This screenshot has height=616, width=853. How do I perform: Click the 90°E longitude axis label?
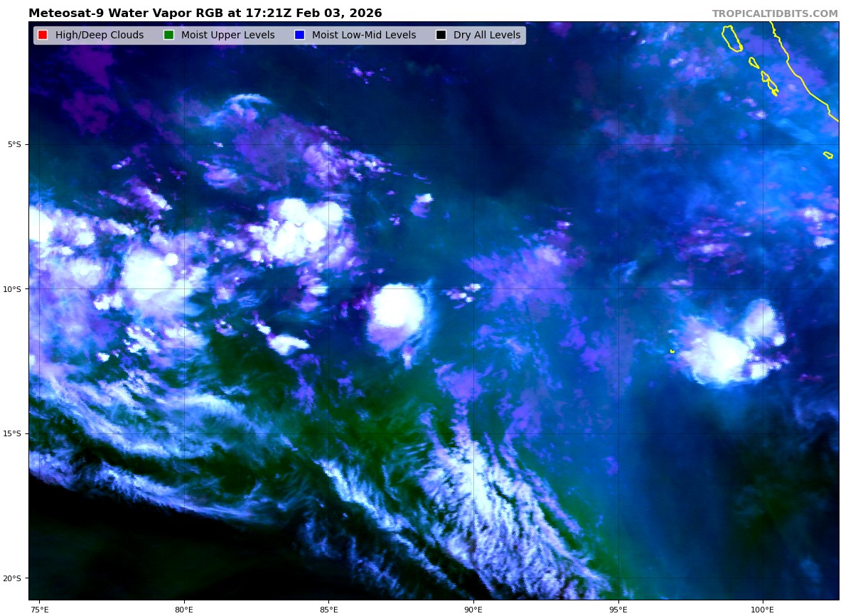pos(473,609)
